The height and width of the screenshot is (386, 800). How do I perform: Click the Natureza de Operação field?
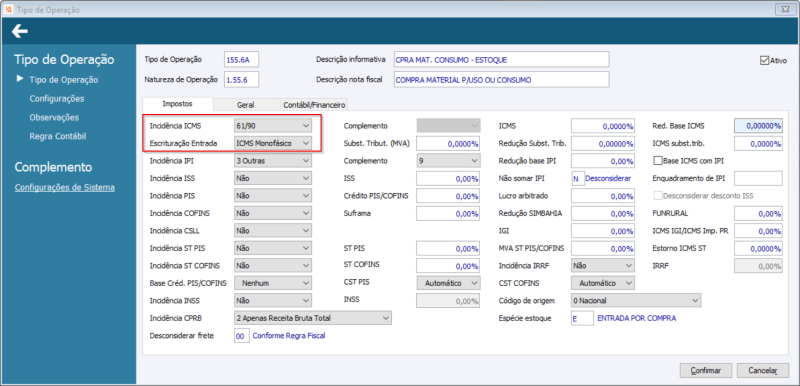(241, 80)
